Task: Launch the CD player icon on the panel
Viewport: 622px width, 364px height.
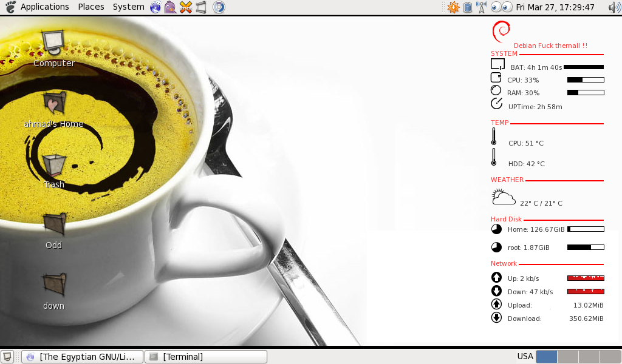Action: [x=217, y=7]
